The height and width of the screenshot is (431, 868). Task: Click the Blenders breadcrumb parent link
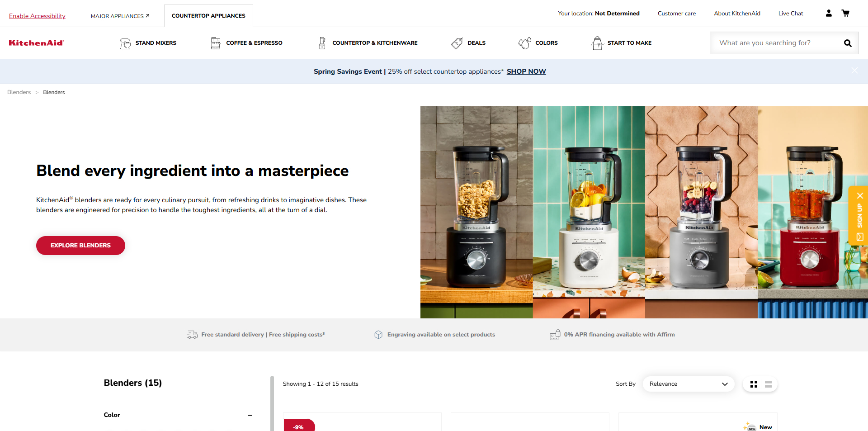pos(19,92)
